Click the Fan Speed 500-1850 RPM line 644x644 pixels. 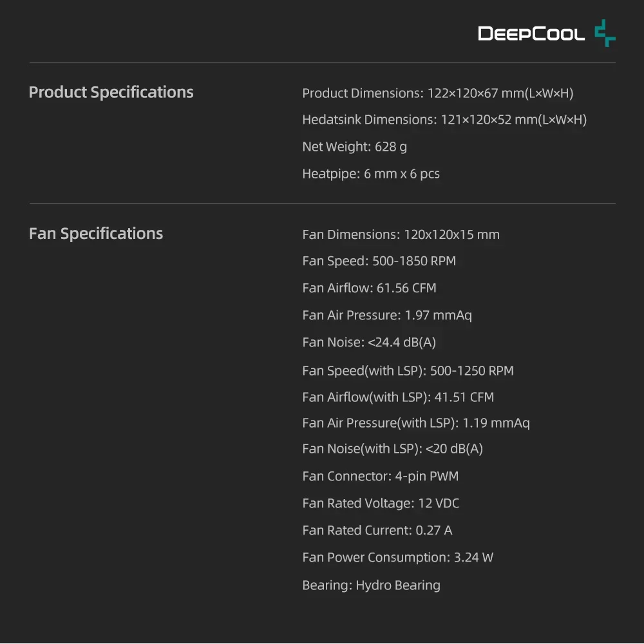pos(379,261)
